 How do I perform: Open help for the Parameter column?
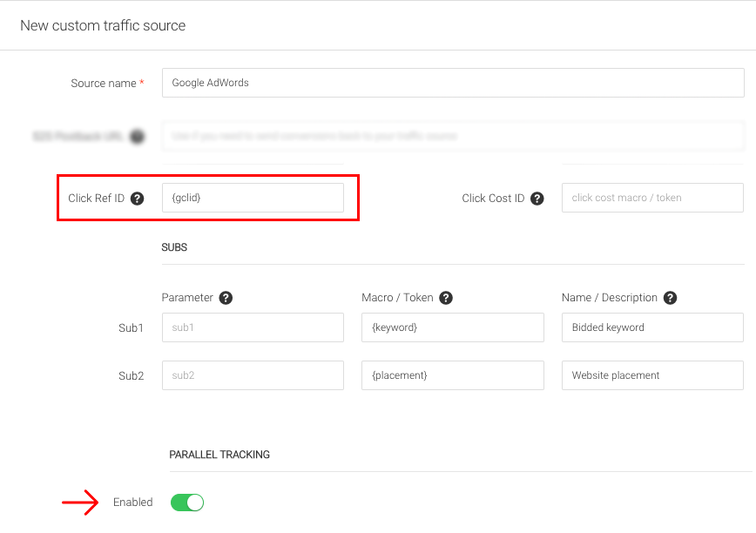226,298
